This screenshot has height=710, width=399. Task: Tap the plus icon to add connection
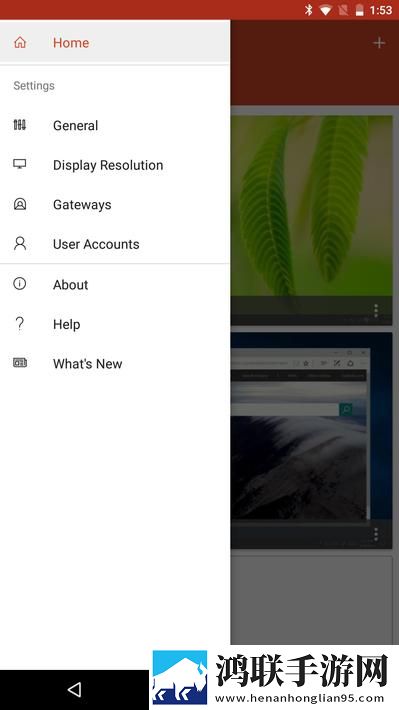(x=379, y=43)
